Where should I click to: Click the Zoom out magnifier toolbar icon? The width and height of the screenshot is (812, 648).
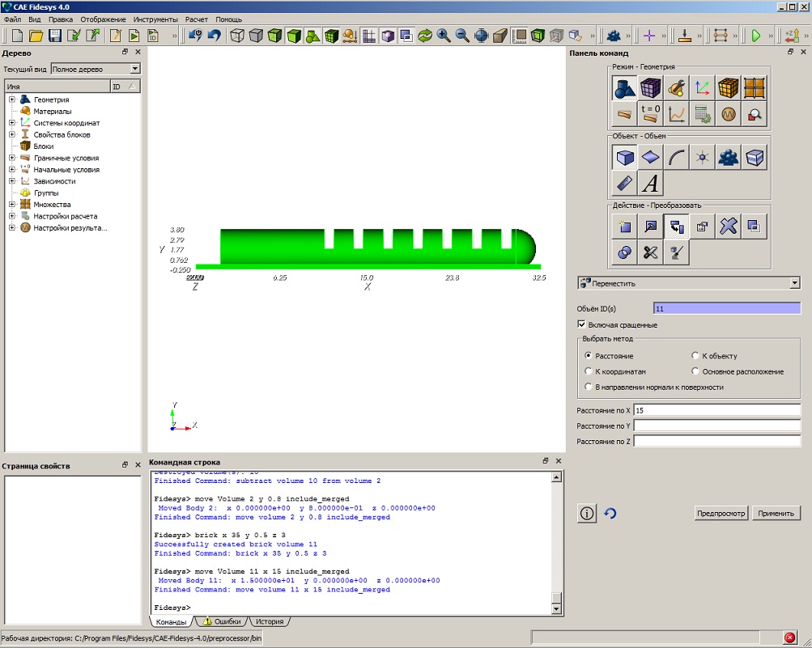point(462,36)
